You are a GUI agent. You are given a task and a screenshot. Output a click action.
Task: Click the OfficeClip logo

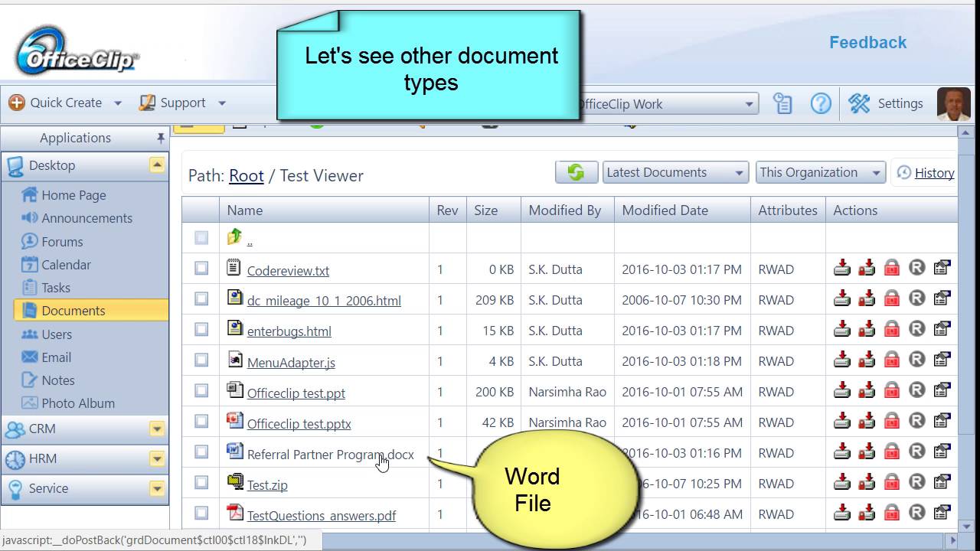(x=77, y=51)
